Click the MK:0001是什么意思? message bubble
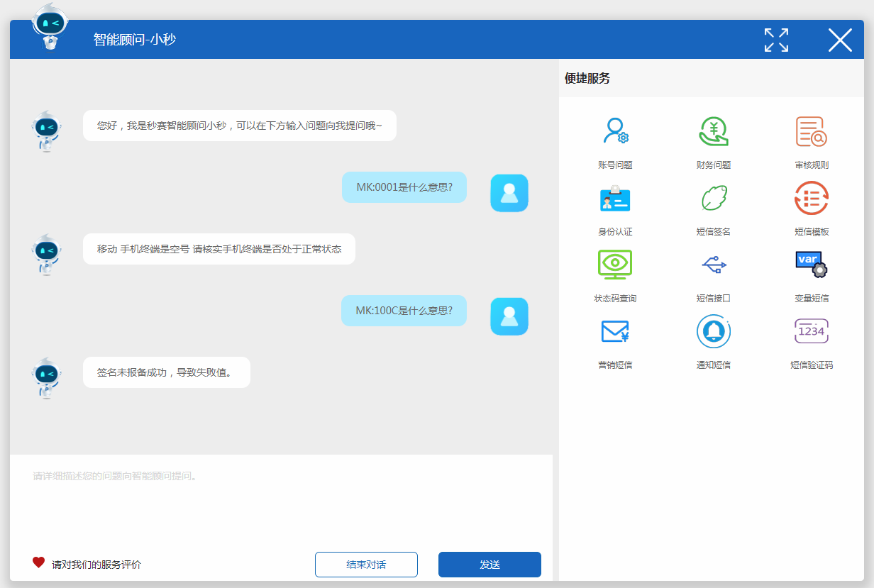874x588 pixels. [x=404, y=187]
